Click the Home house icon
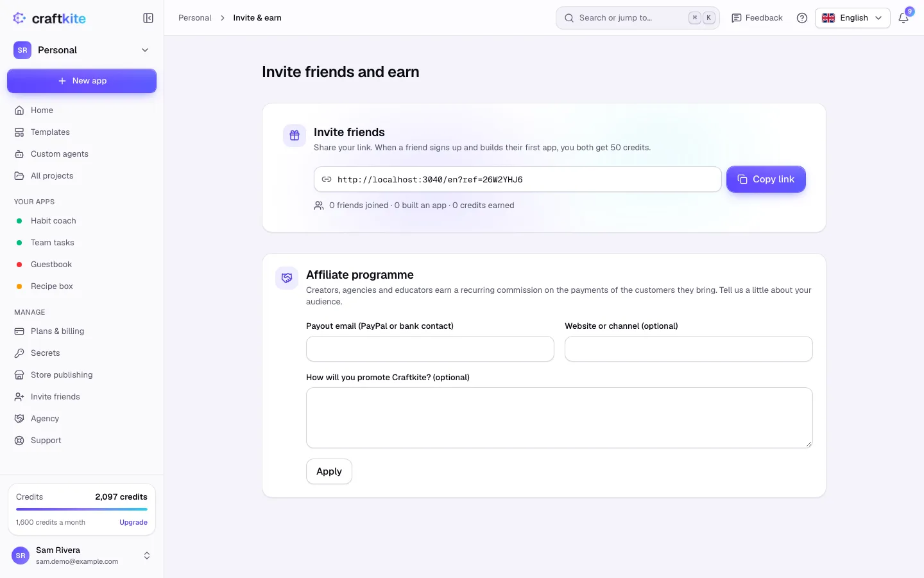This screenshot has height=578, width=924. (x=19, y=110)
